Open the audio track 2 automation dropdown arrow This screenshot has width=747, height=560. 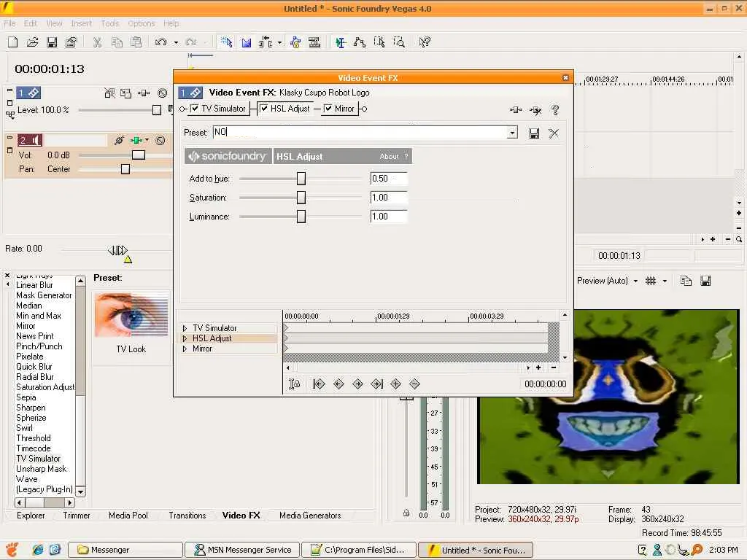(x=147, y=140)
